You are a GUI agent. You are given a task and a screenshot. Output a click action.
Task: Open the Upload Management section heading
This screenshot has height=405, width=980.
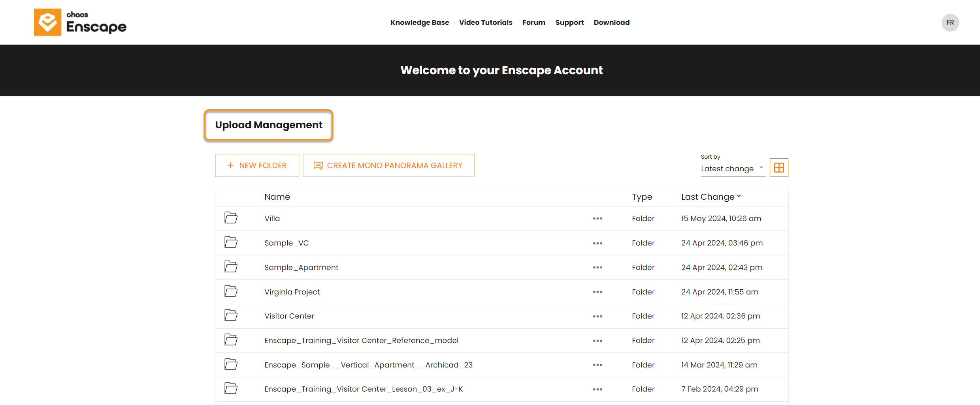click(269, 125)
